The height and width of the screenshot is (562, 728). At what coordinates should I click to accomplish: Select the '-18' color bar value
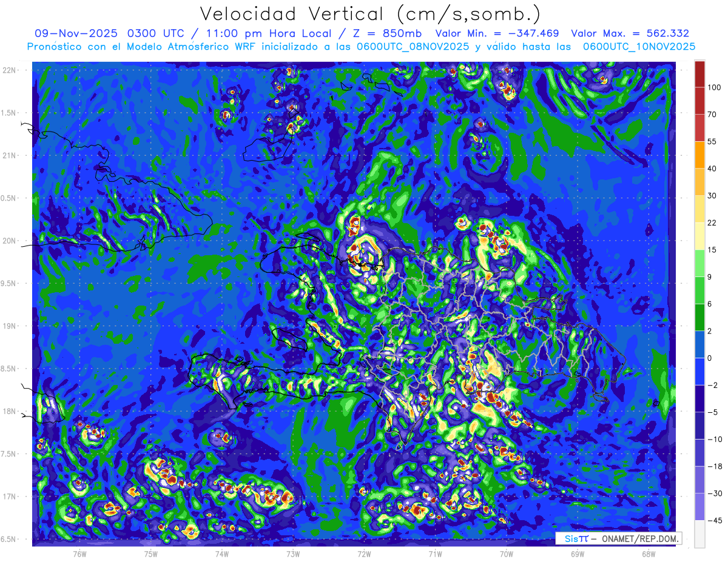[715, 466]
